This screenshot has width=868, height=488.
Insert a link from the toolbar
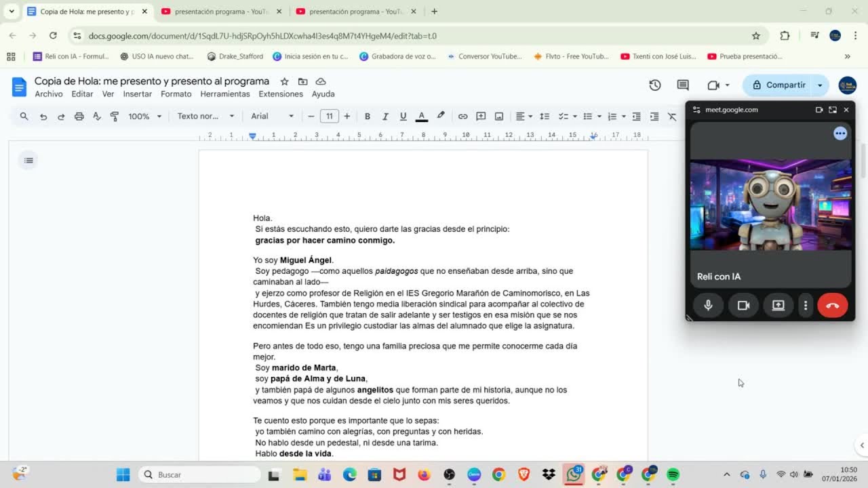click(462, 117)
